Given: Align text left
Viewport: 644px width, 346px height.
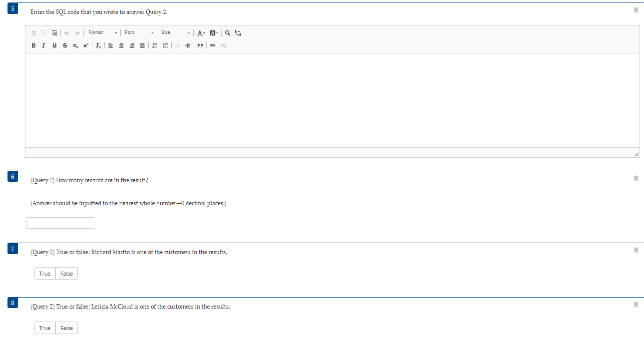Looking at the screenshot, I should coord(110,45).
